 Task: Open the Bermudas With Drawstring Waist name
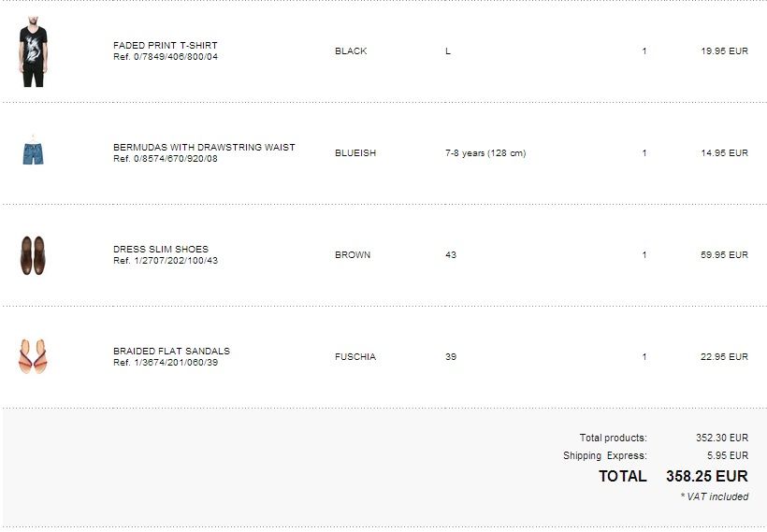[204, 147]
